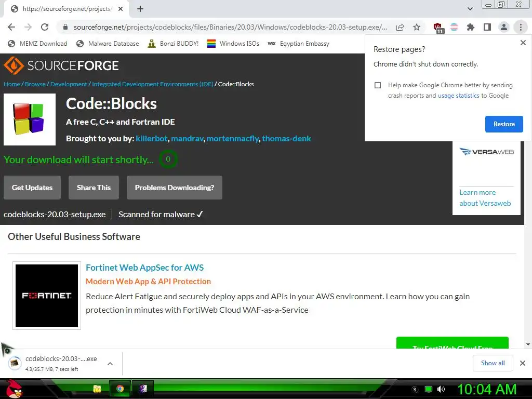Open Integrated Development Environments (IDE) breadcrumb

coord(153,84)
